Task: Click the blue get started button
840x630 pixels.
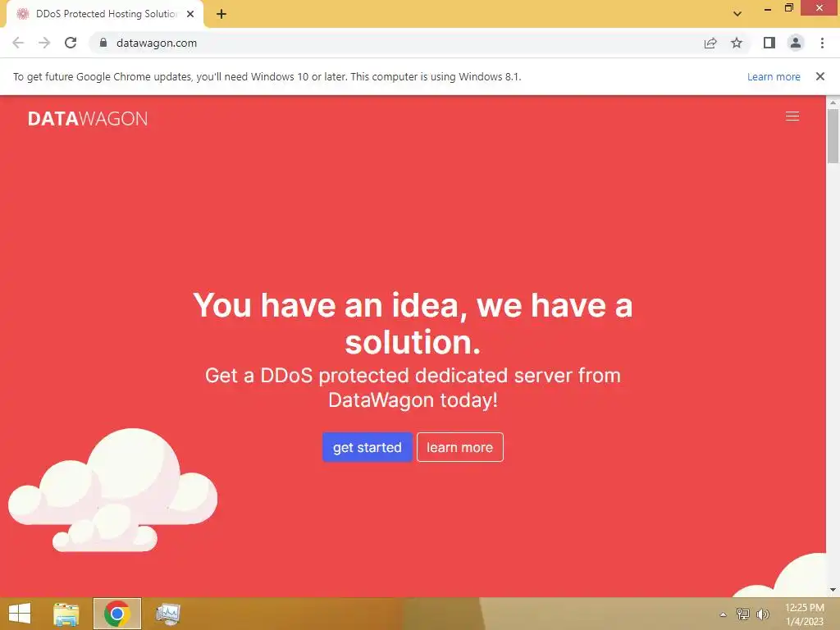Action: pos(367,447)
